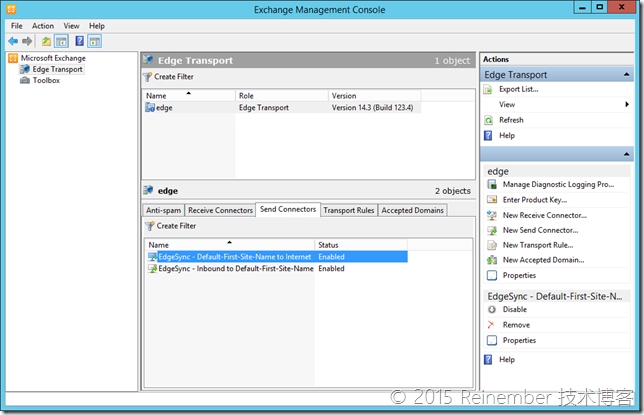This screenshot has width=644, height=415.
Task: Click Help icon under Edge Transport actions
Action: tap(488, 136)
